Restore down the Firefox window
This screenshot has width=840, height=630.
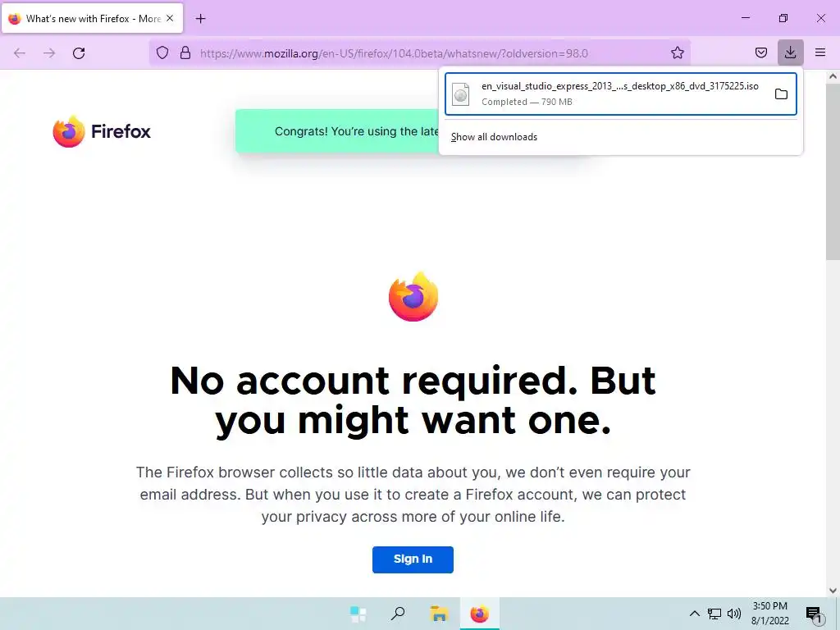click(783, 18)
